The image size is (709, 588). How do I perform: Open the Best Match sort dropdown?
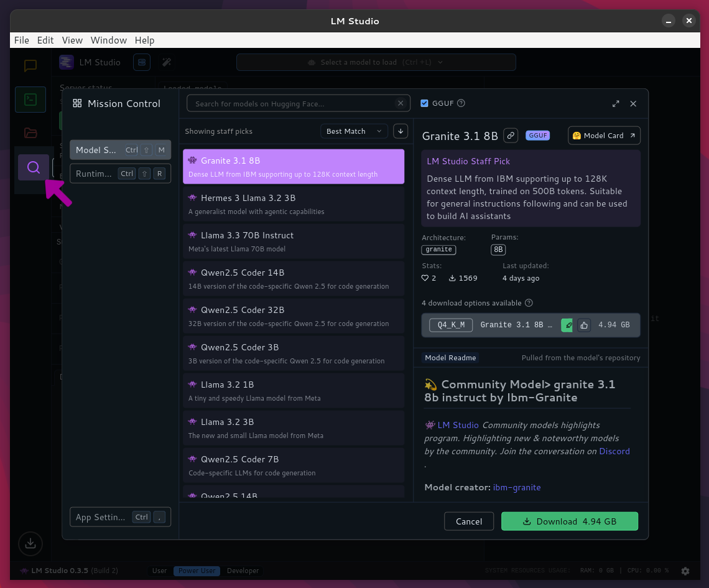354,131
